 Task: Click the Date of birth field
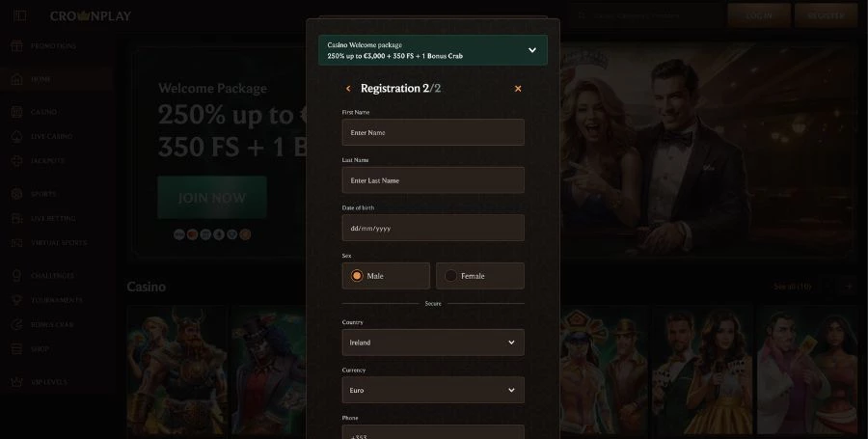[x=433, y=228]
